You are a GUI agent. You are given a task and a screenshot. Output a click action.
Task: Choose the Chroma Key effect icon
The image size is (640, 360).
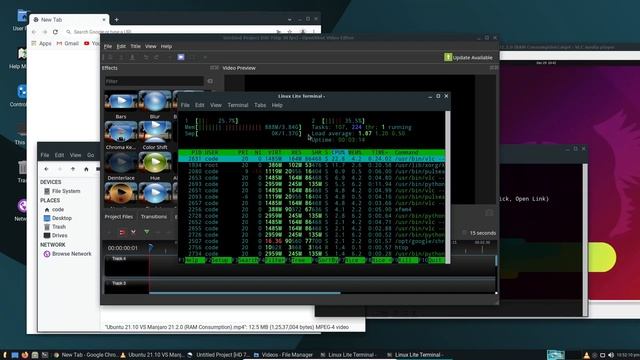coord(121,132)
